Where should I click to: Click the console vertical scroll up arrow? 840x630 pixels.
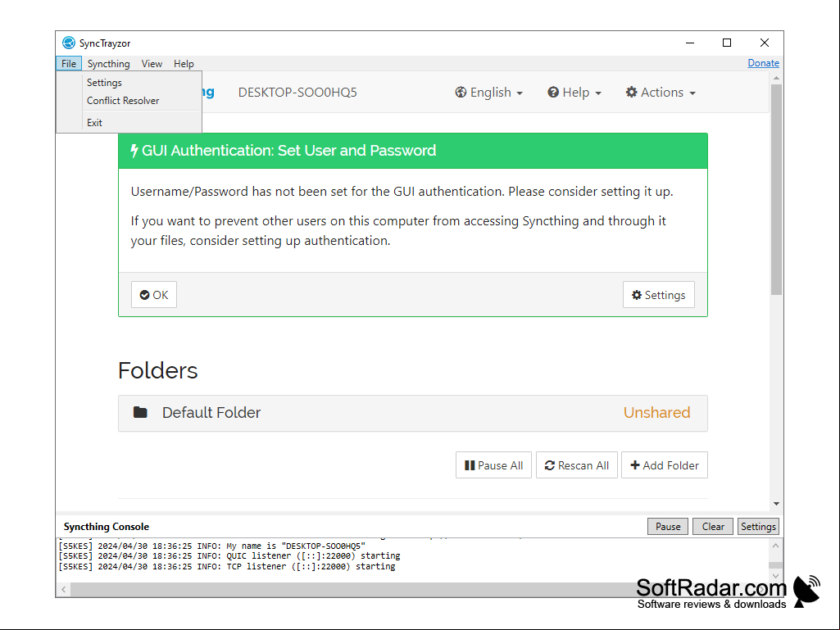[775, 546]
